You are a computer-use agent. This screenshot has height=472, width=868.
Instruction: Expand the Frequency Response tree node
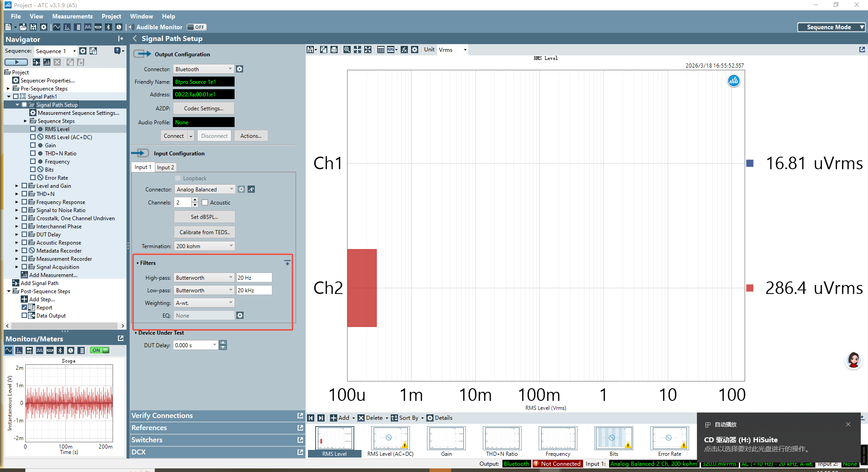point(17,202)
